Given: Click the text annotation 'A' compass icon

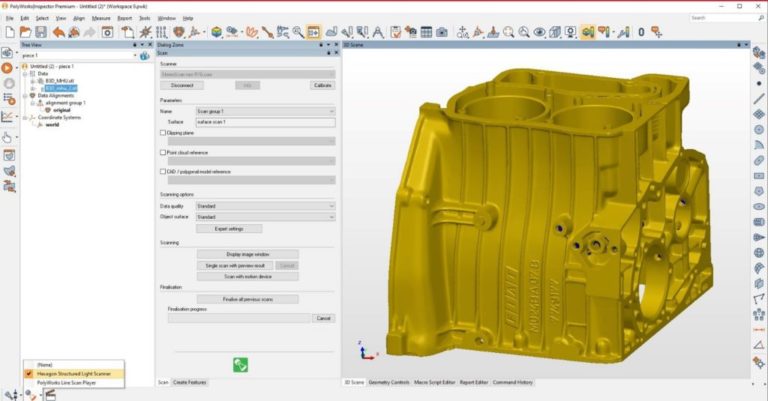Looking at the screenshot, I should pyautogui.click(x=378, y=32).
